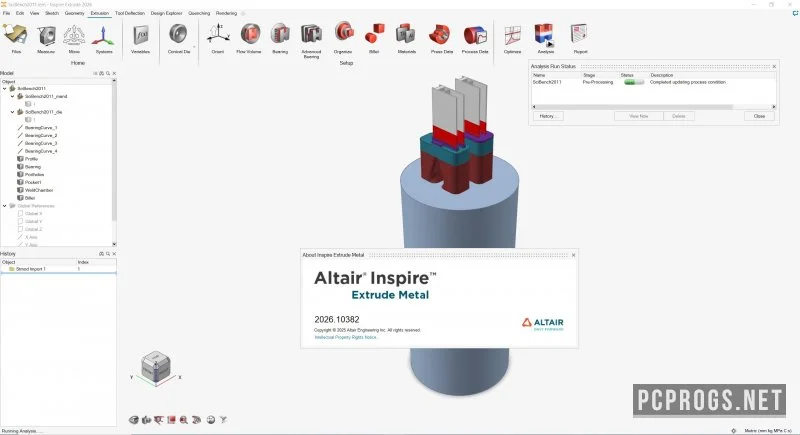800x435 pixels.
Task: Toggle Global X reference checkbox
Action: (x=20, y=214)
